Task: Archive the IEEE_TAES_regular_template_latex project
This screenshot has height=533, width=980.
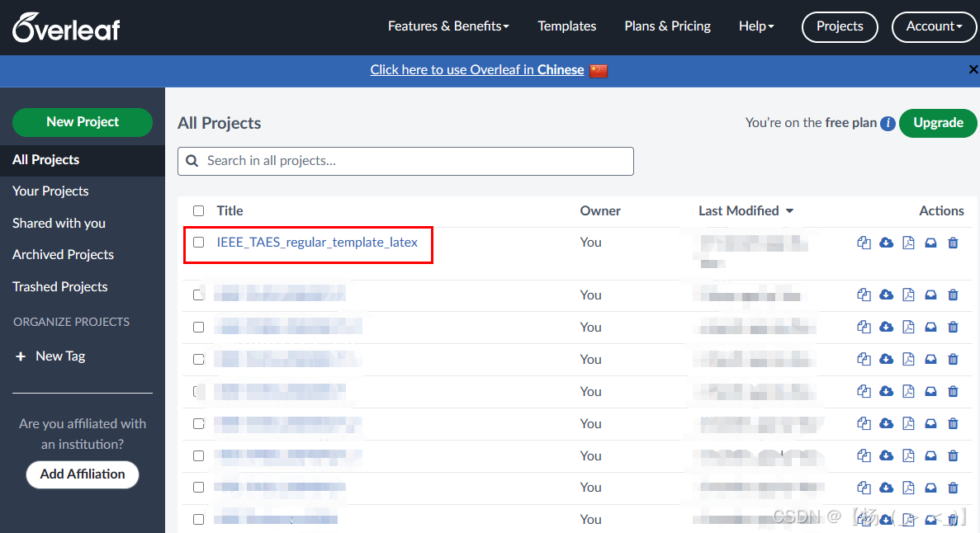Action: pos(930,243)
